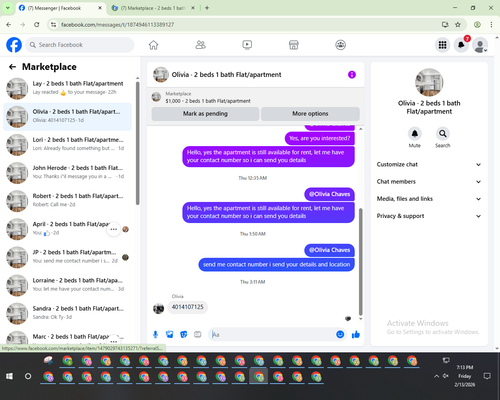The height and width of the screenshot is (400, 500).
Task: Record a voice clip microphone icon
Action: click(x=155, y=334)
